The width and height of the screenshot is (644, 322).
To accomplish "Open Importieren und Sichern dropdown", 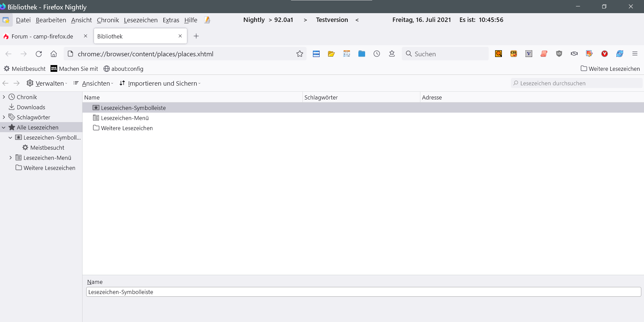I will pos(160,83).
